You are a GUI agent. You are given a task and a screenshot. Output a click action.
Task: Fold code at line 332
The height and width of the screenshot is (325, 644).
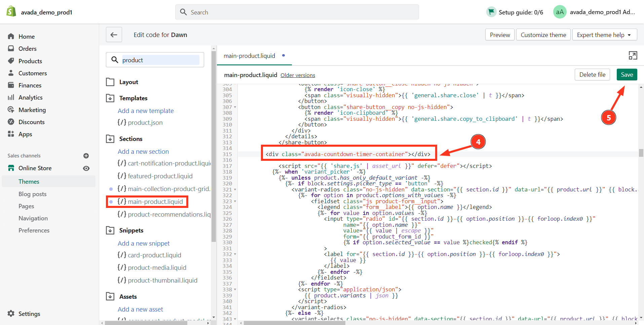click(x=235, y=254)
